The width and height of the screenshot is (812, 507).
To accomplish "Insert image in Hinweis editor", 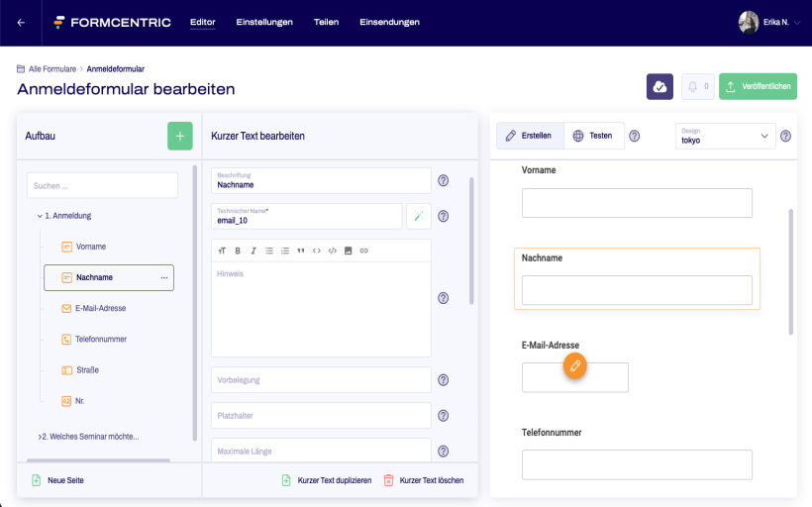I will 348,251.
